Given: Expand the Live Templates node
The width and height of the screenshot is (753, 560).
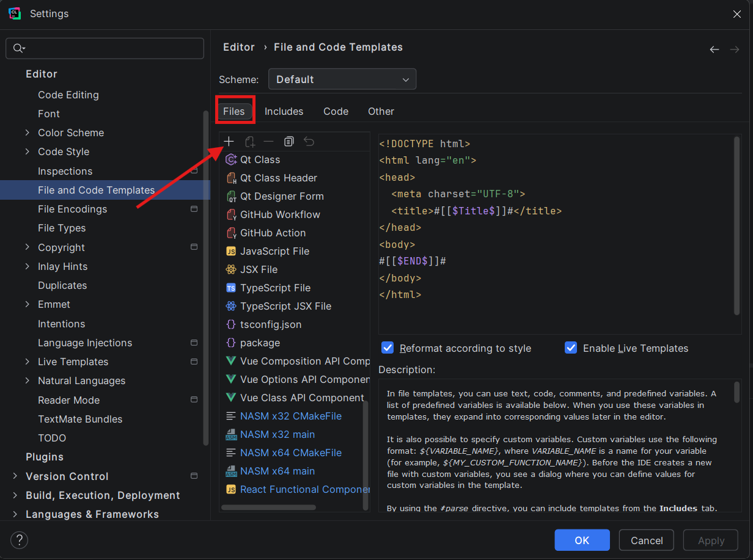Looking at the screenshot, I should (27, 362).
